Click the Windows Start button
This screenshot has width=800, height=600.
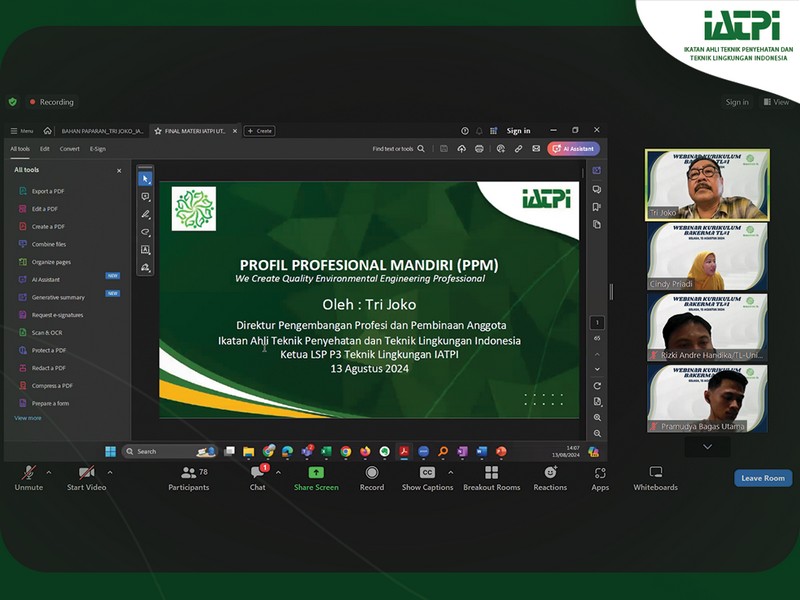click(110, 452)
